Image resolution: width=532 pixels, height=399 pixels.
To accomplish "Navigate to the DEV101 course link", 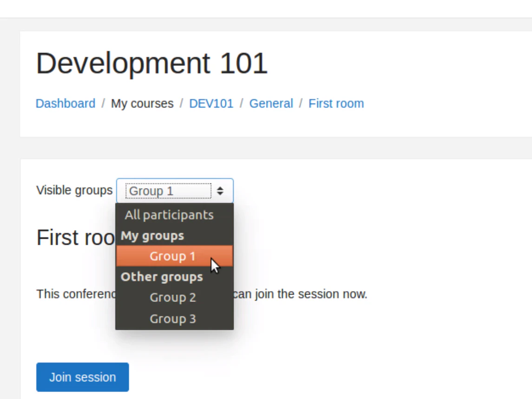I will point(211,103).
